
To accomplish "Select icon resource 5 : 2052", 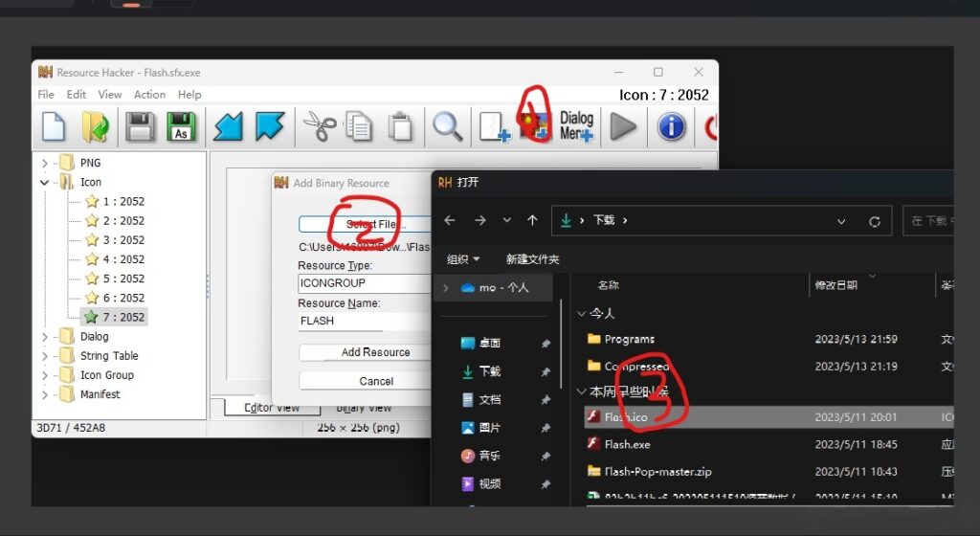I will tap(115, 279).
